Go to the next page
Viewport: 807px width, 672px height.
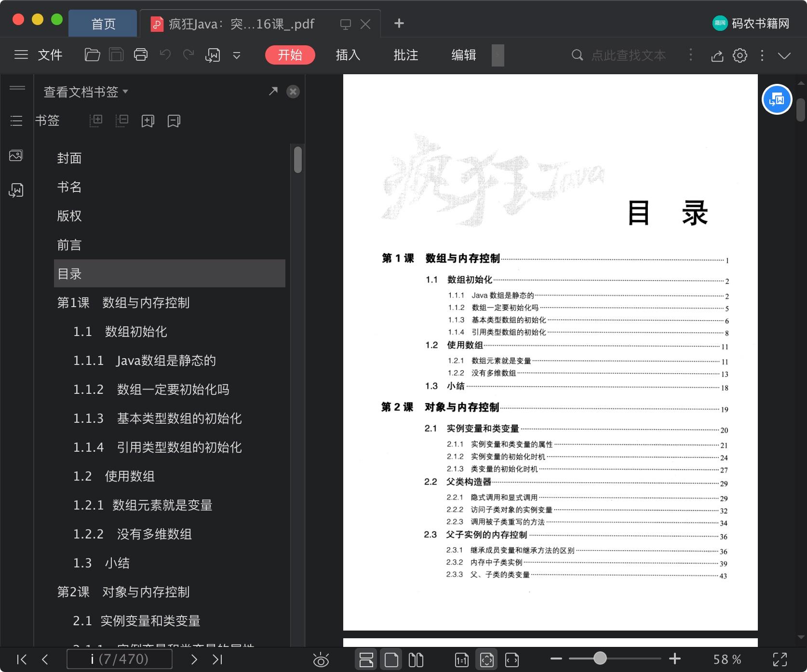pos(194,659)
